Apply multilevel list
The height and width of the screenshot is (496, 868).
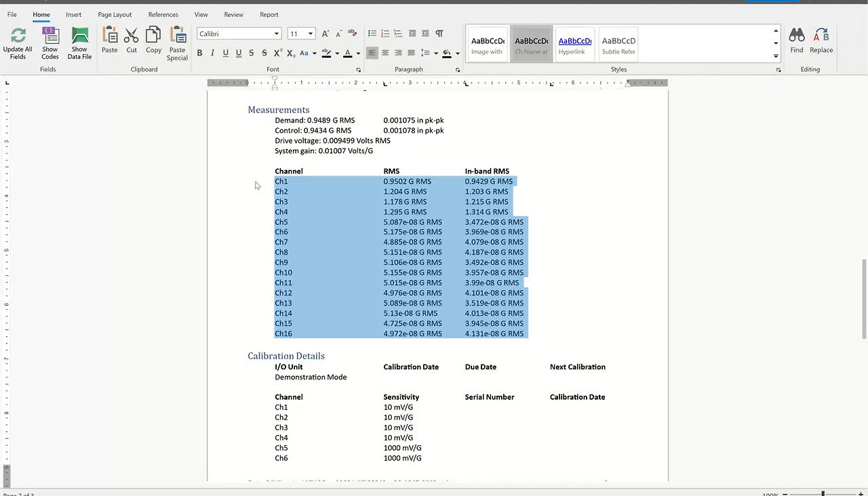coord(398,33)
